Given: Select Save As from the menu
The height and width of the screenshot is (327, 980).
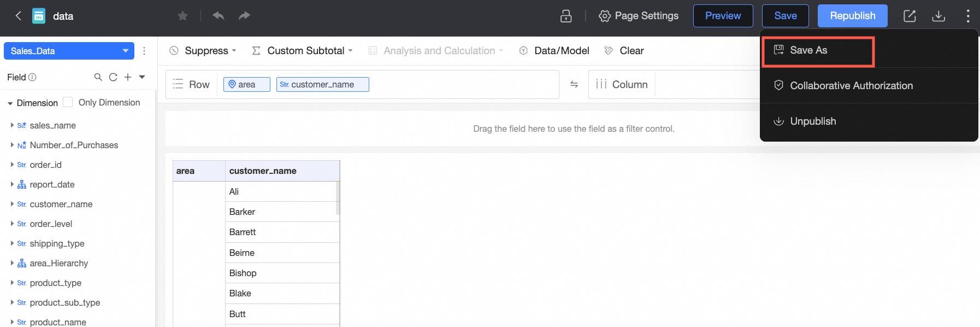Looking at the screenshot, I should 808,50.
